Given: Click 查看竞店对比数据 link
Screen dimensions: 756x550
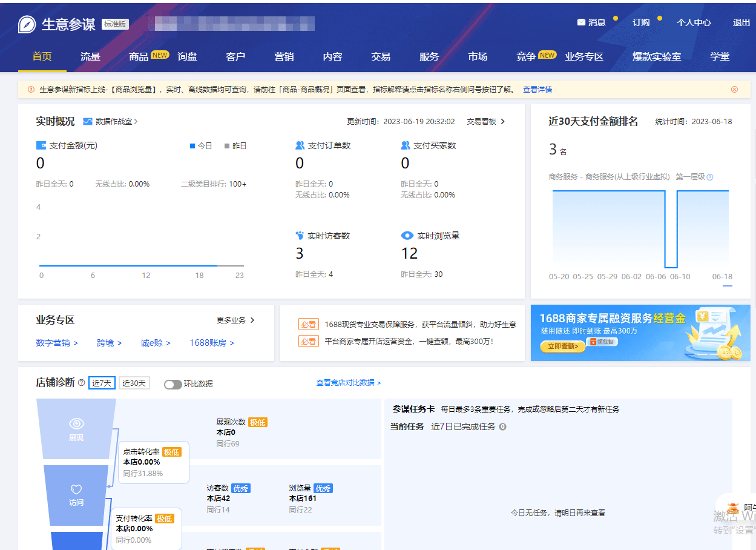Looking at the screenshot, I should click(349, 383).
